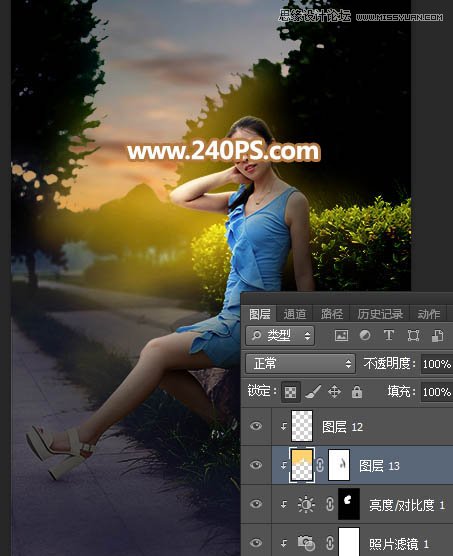This screenshot has width=453, height=556.
Task: Click the mask link icon on 照片滤镜 1
Action: 330,543
